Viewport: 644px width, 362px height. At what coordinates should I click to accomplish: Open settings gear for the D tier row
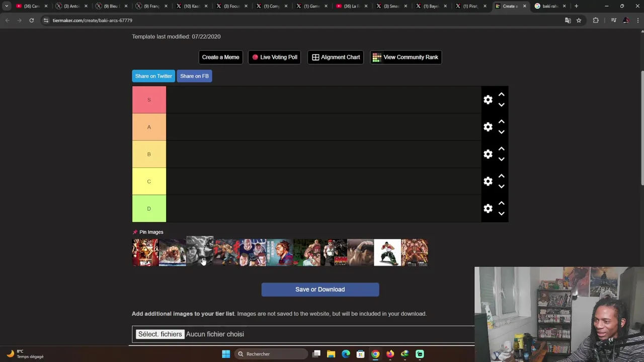[x=488, y=208]
